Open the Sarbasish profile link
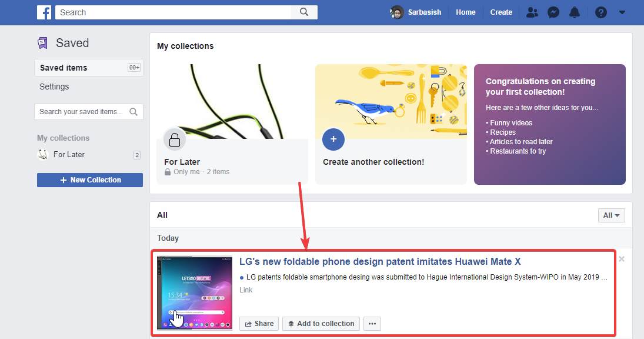644x339 pixels. (424, 12)
